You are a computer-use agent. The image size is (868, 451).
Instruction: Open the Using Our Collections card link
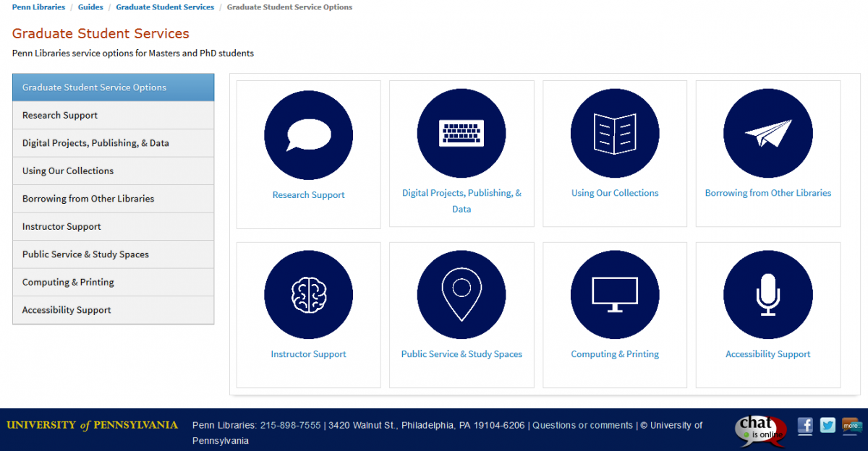(615, 193)
